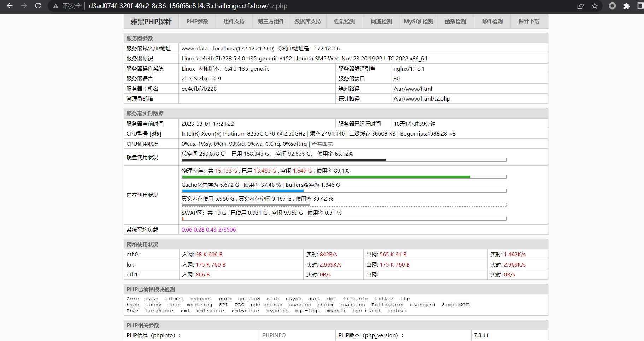Image resolution: width=644 pixels, height=341 pixels.
Task: Click the 服务器参数 section header
Action: tap(336, 38)
